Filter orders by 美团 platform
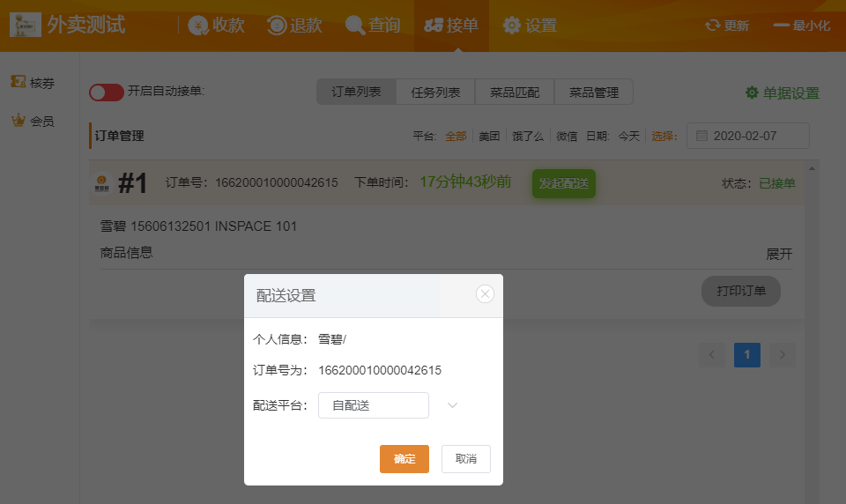The image size is (846, 504). click(x=489, y=136)
